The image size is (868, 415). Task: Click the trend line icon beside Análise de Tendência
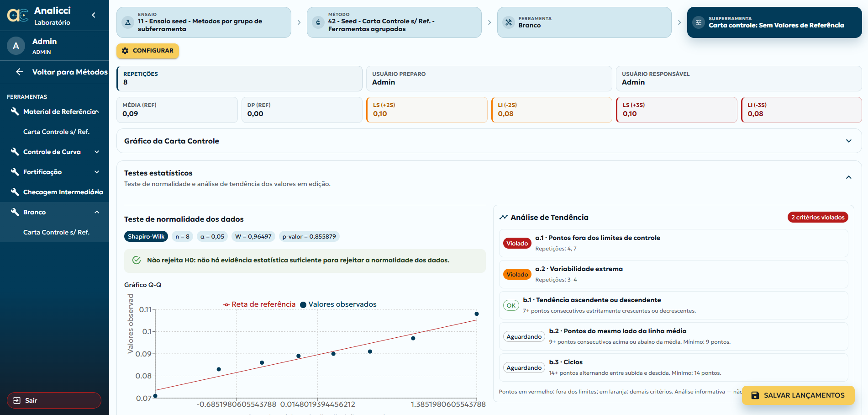pyautogui.click(x=504, y=217)
